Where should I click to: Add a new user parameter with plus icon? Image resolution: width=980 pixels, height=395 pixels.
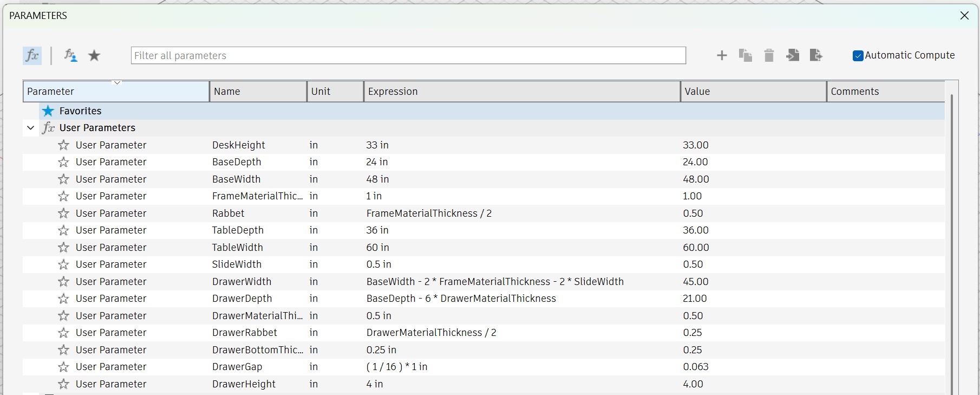tap(722, 55)
